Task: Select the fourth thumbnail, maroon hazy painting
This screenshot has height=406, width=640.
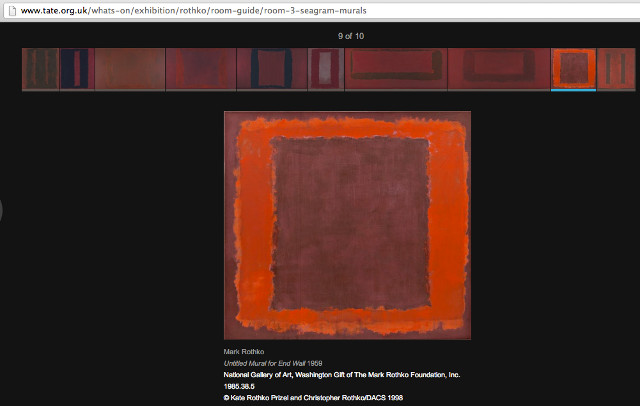Action: [x=201, y=69]
